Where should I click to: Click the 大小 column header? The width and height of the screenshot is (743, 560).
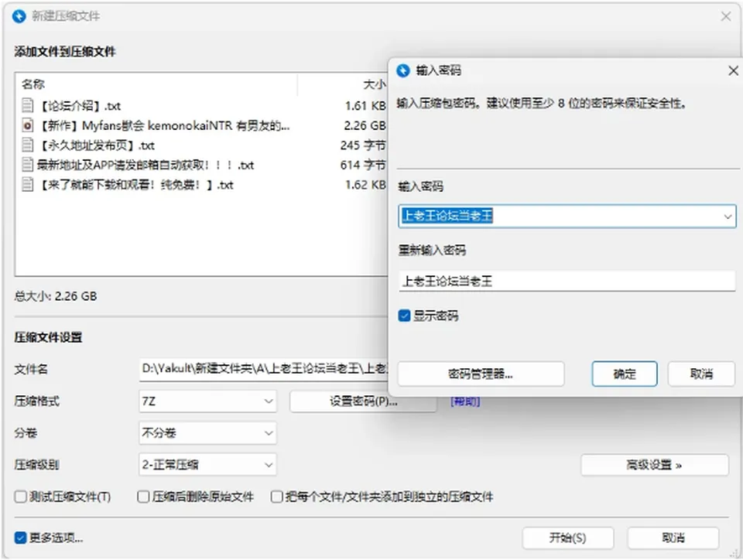[375, 84]
